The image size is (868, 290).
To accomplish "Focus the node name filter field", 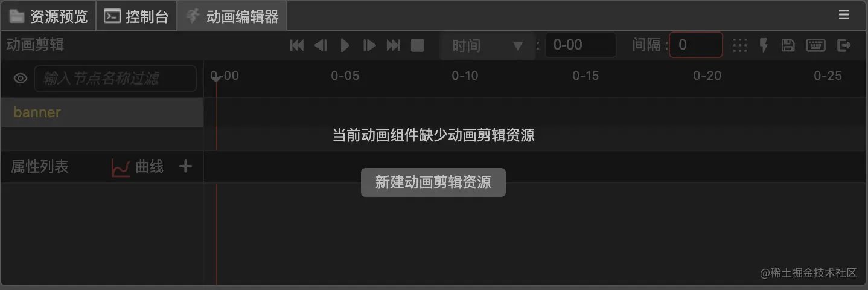I will (115, 79).
